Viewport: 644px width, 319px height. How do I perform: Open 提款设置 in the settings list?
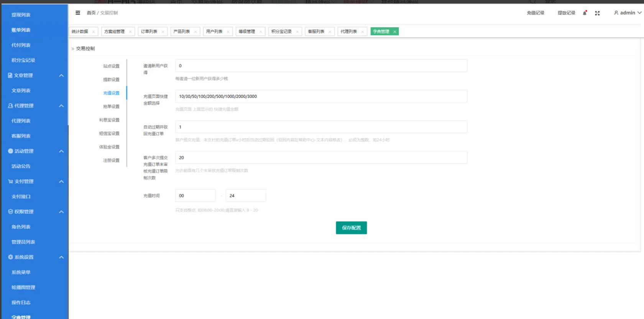click(x=111, y=80)
